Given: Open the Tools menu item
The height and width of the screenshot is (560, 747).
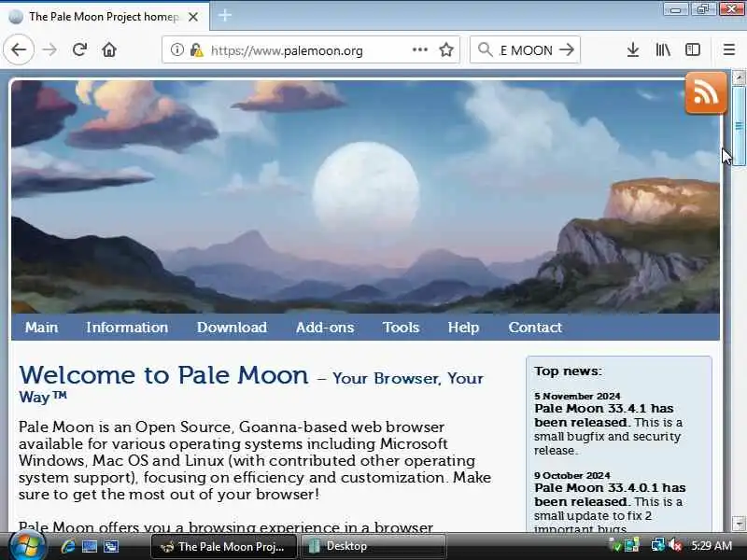Looking at the screenshot, I should [x=401, y=328].
